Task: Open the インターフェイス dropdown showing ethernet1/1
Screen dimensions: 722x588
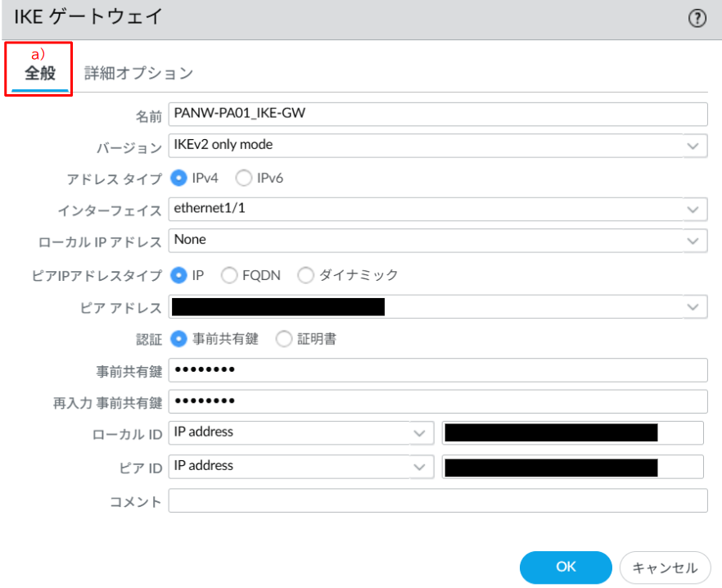Action: tap(438, 209)
